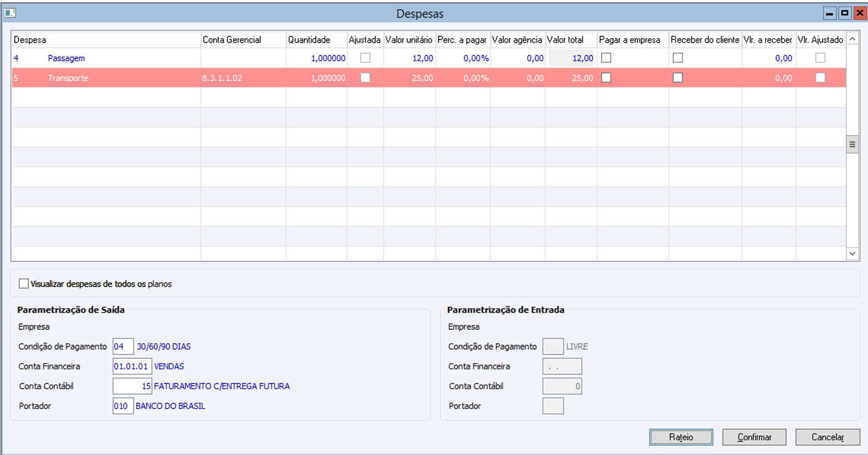Click Saída Conta Financeira field 01.01.01
This screenshot has width=868, height=455.
pyautogui.click(x=132, y=366)
